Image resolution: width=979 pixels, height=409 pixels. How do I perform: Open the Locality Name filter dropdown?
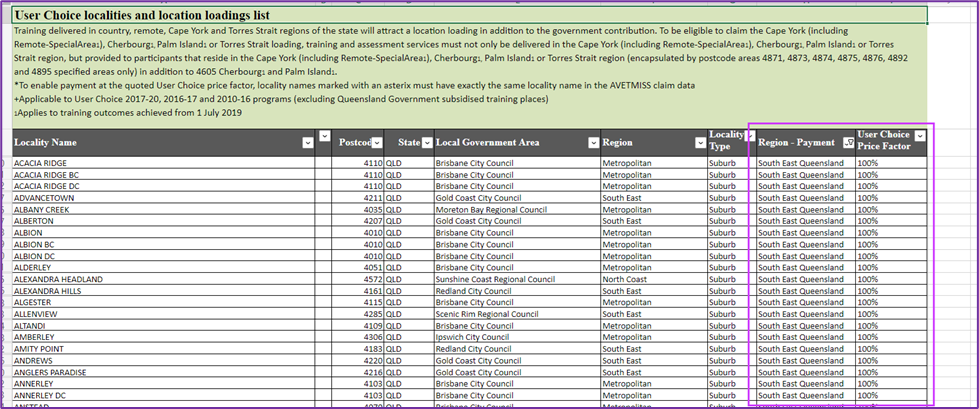point(307,143)
